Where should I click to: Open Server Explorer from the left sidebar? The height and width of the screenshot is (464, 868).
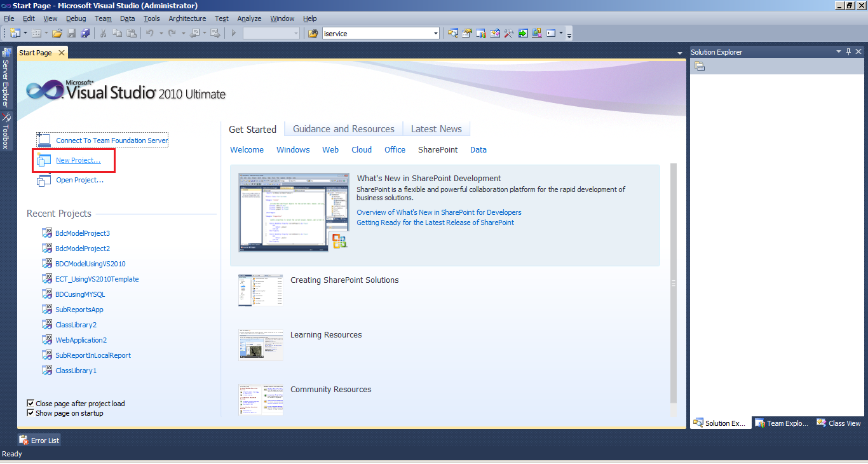click(6, 78)
